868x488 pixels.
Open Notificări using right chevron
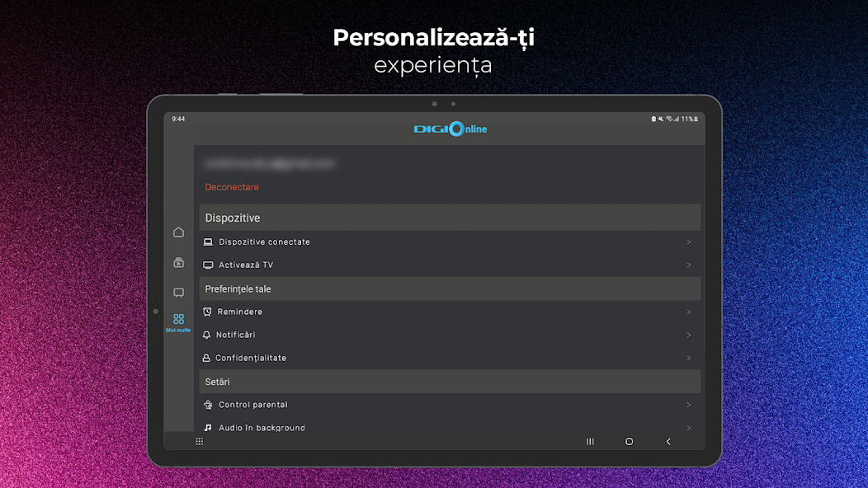689,335
